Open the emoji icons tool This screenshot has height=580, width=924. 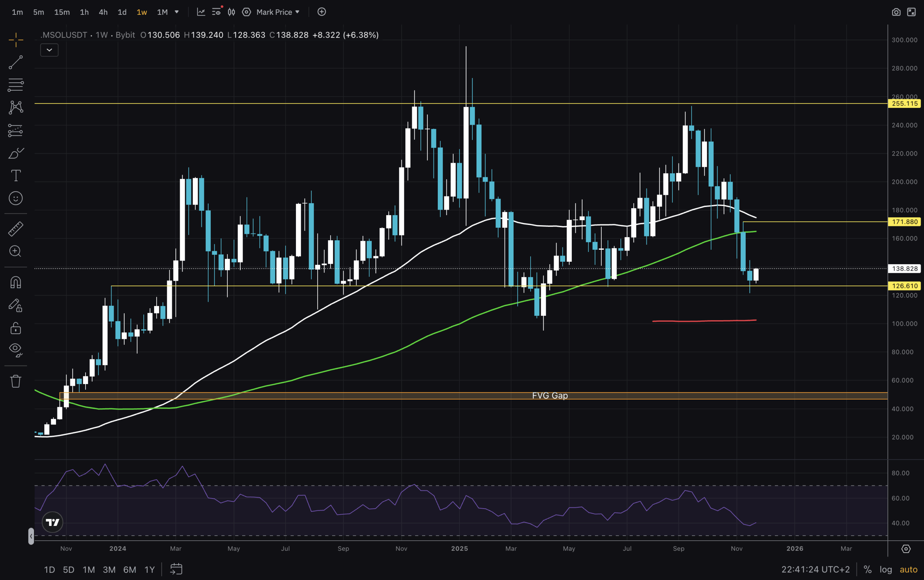tap(16, 198)
